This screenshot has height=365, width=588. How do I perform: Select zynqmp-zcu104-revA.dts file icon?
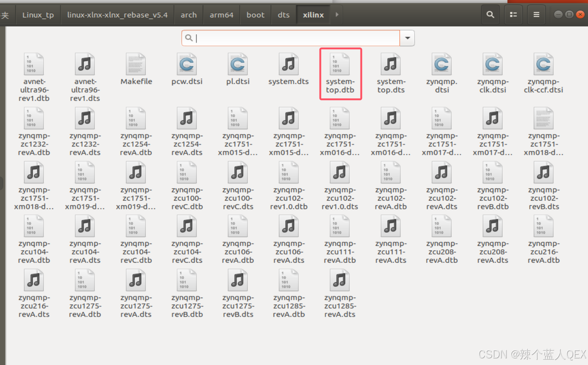[85, 226]
